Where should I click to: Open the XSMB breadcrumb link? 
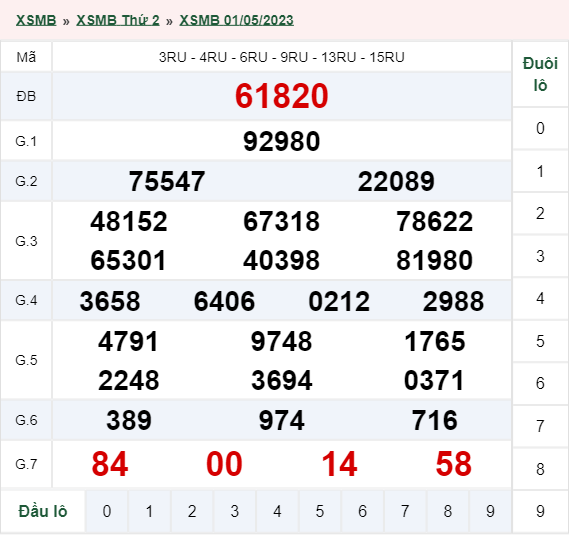click(36, 20)
